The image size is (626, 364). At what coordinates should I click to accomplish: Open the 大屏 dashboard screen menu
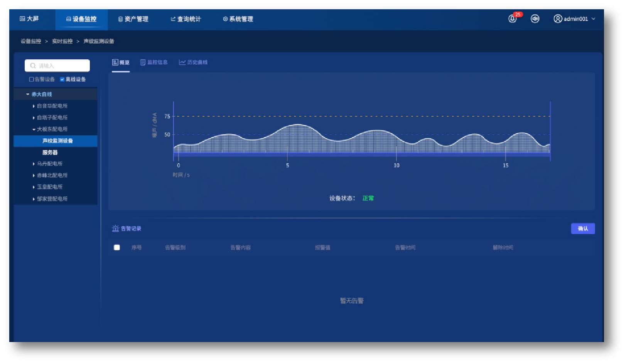(x=29, y=19)
